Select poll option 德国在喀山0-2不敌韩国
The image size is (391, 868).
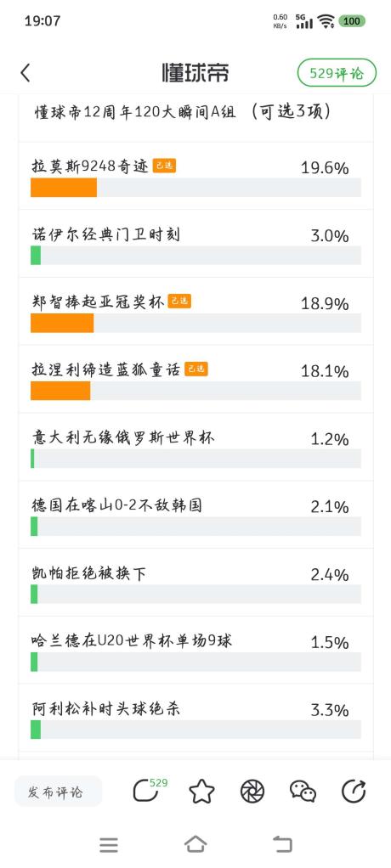pyautogui.click(x=195, y=515)
